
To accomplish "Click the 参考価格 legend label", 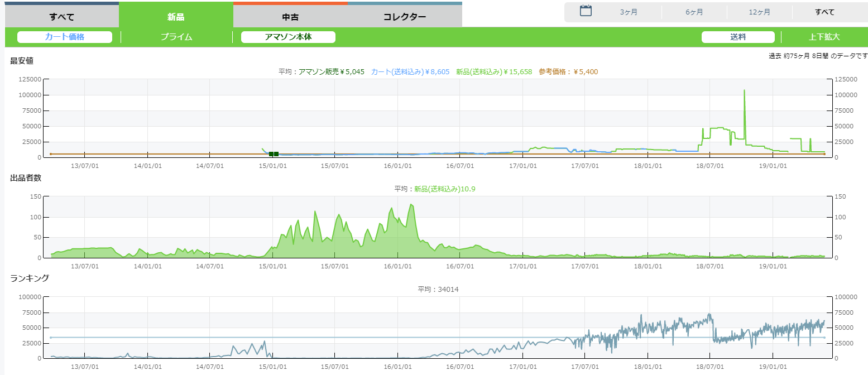I will (x=568, y=72).
